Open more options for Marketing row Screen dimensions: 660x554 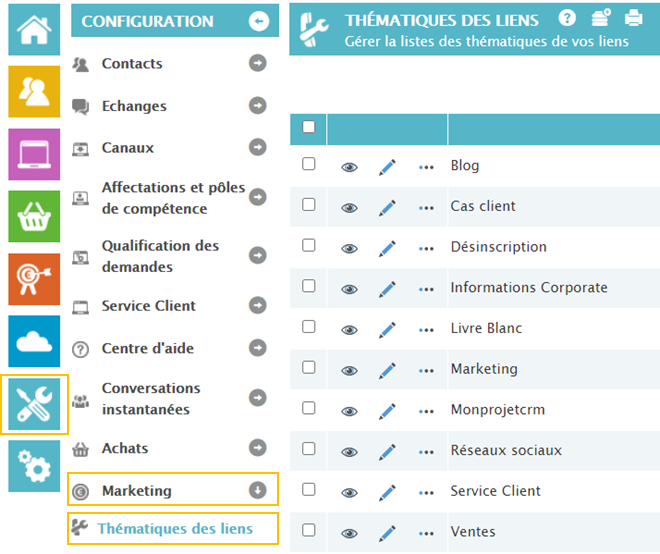427,370
